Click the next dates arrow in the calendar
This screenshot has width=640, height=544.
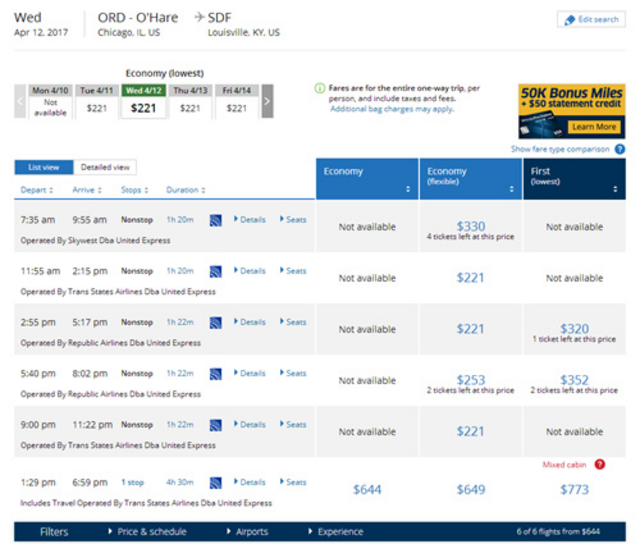point(267,101)
